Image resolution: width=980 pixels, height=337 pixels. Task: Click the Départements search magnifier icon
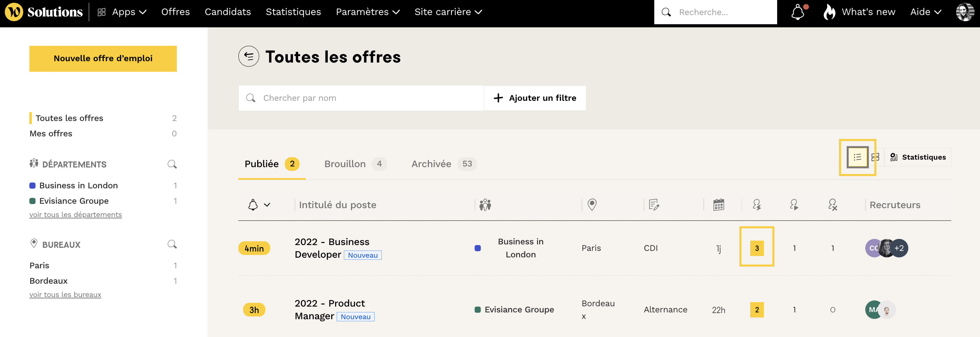(172, 164)
